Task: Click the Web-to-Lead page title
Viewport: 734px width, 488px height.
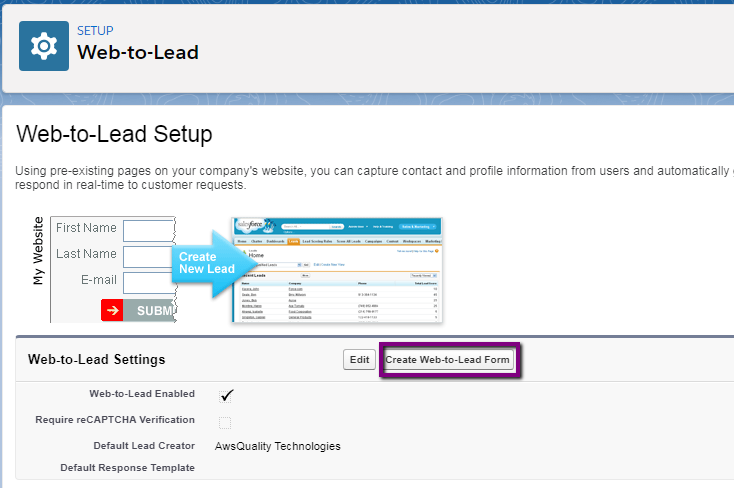Action: coord(138,52)
